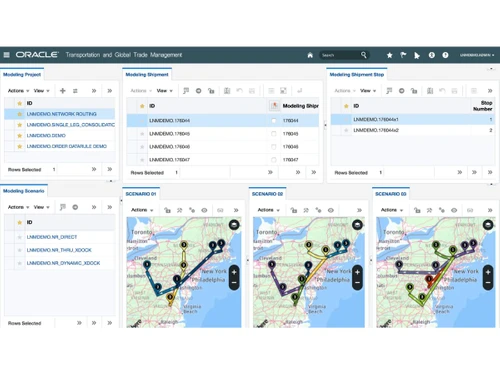This screenshot has height=375, width=500.
Task: Click list icon next to plus in Modeling Project
Action: point(75,91)
